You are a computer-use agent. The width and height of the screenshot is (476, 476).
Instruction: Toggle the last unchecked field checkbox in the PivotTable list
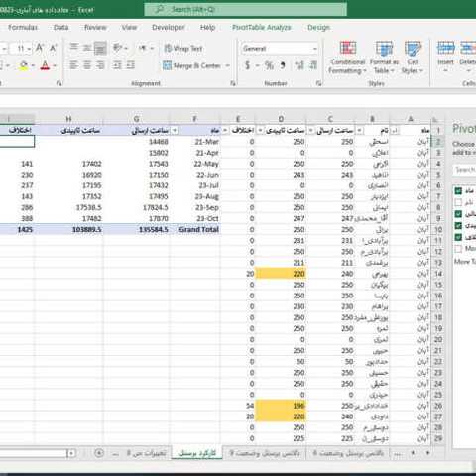pos(458,249)
